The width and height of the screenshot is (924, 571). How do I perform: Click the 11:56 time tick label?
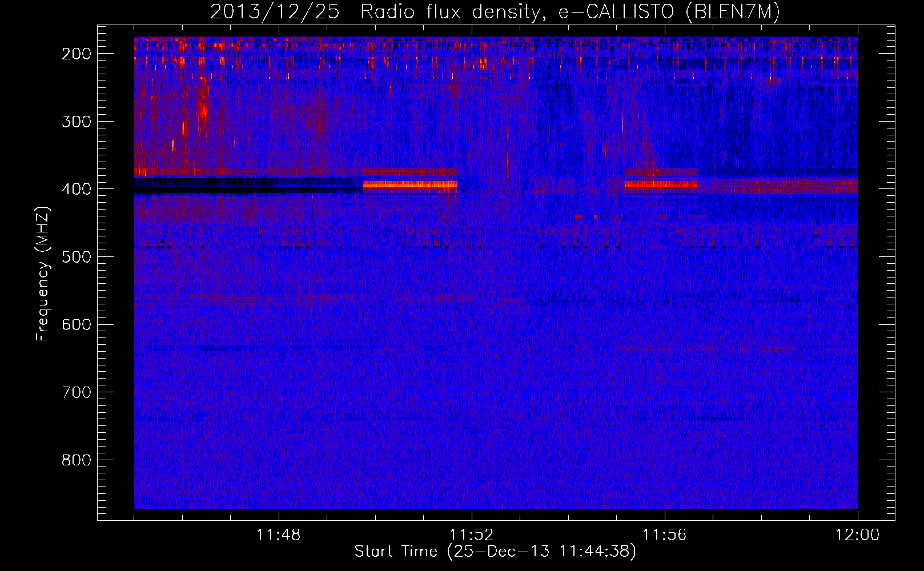665,535
